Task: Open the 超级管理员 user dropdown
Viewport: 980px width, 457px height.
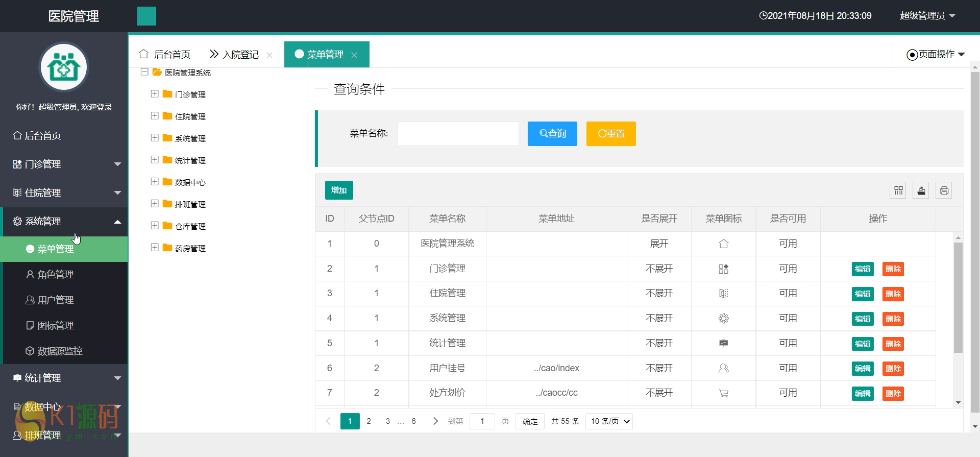Action: point(927,16)
